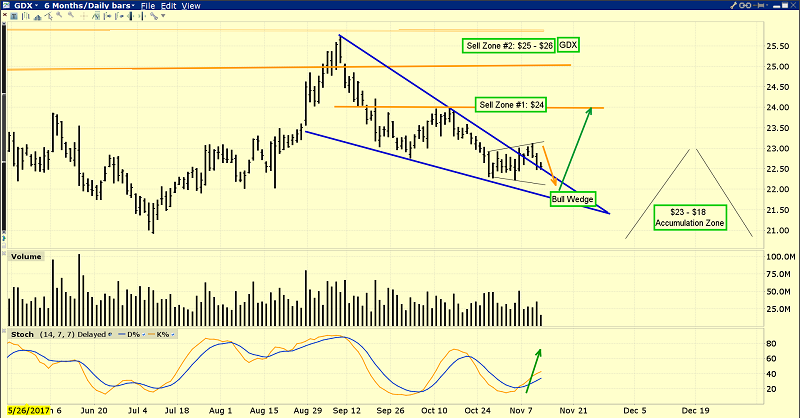Open the D% line dropdown
Image resolution: width=800 pixels, height=418 pixels.
[x=143, y=335]
